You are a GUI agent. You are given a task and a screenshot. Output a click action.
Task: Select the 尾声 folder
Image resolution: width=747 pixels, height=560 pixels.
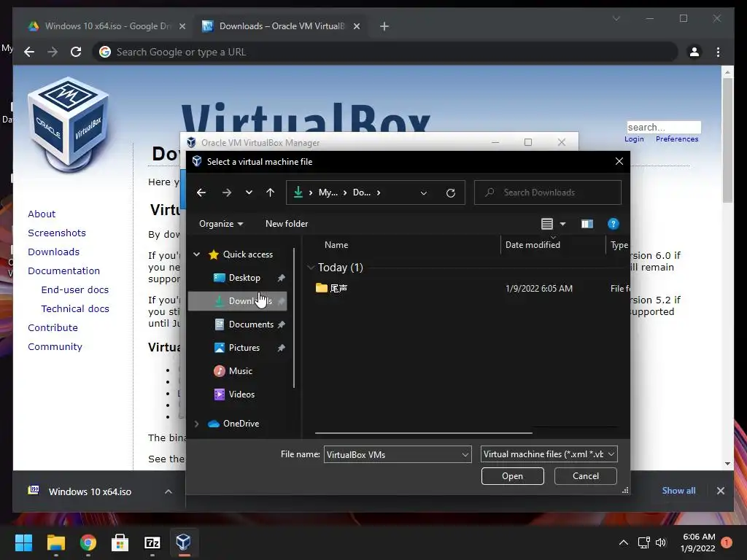pyautogui.click(x=332, y=288)
